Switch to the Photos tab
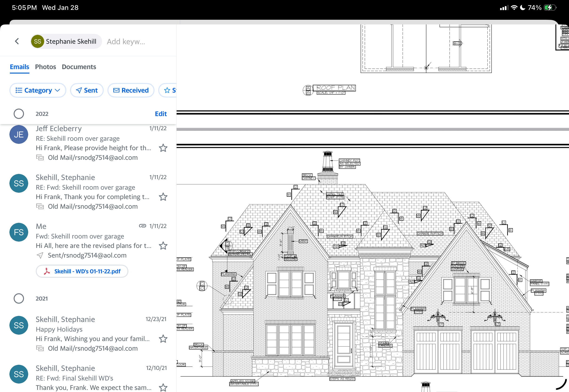Screen dimensions: 569x392 click(45, 67)
